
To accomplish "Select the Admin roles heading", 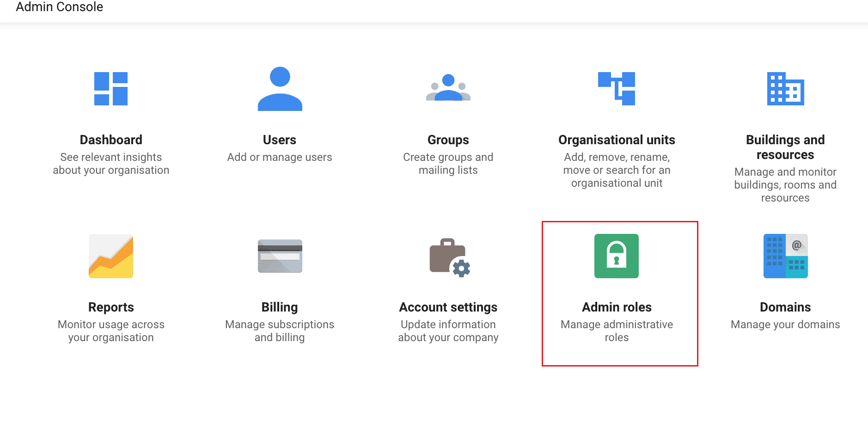I will [x=617, y=307].
